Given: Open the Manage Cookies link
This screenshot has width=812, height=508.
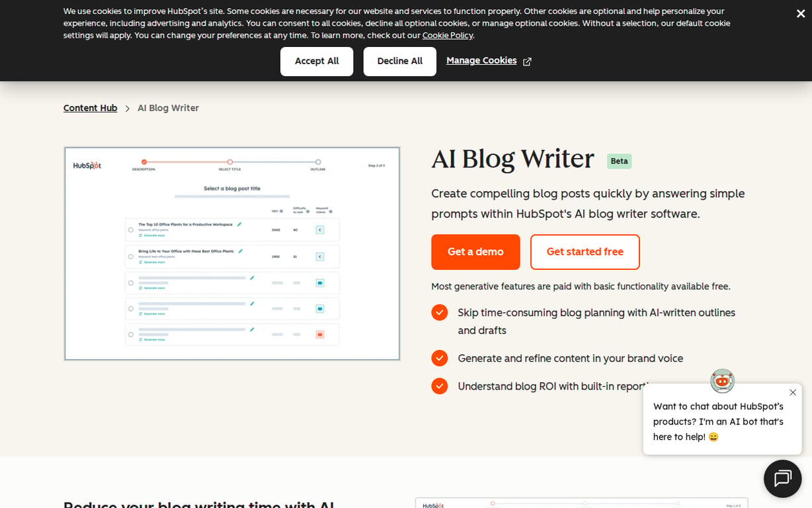Looking at the screenshot, I should [x=481, y=61].
